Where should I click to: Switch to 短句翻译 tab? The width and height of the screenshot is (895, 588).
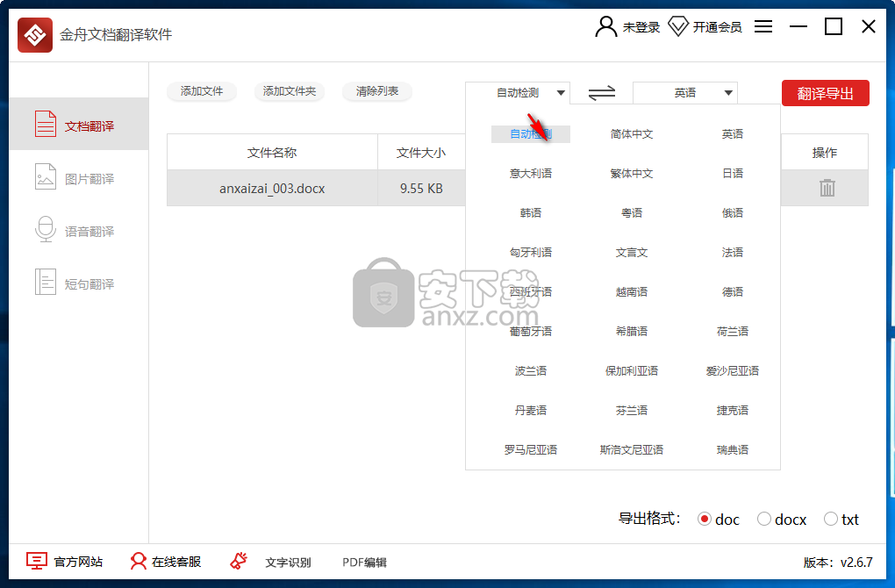point(79,283)
